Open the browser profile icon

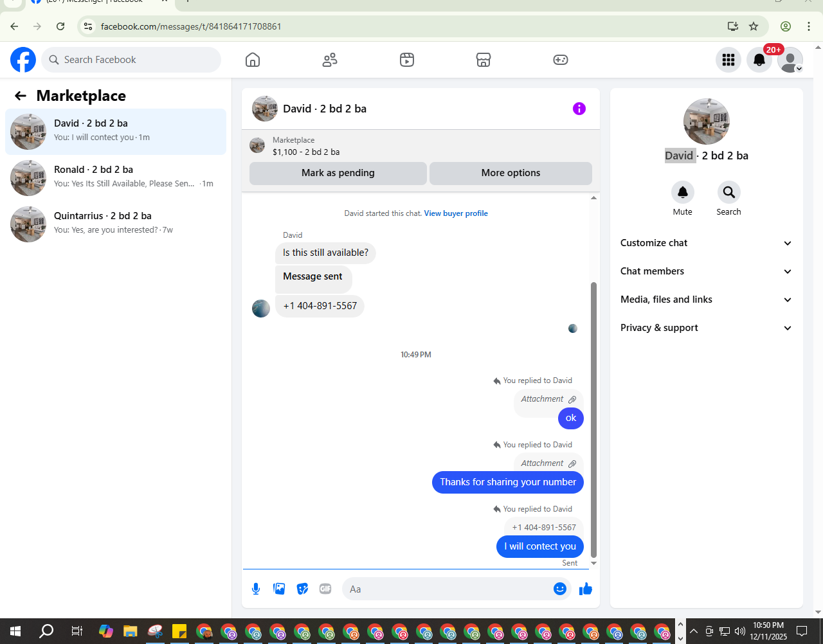(786, 26)
